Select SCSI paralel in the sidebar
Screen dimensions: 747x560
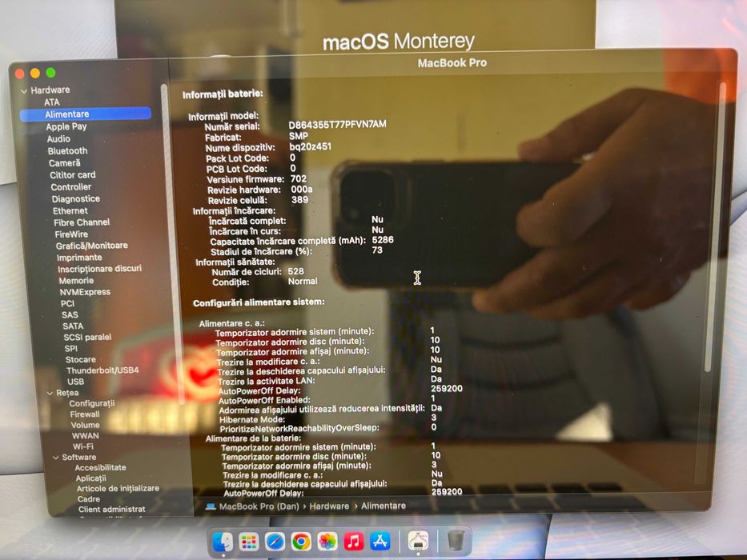coord(87,337)
